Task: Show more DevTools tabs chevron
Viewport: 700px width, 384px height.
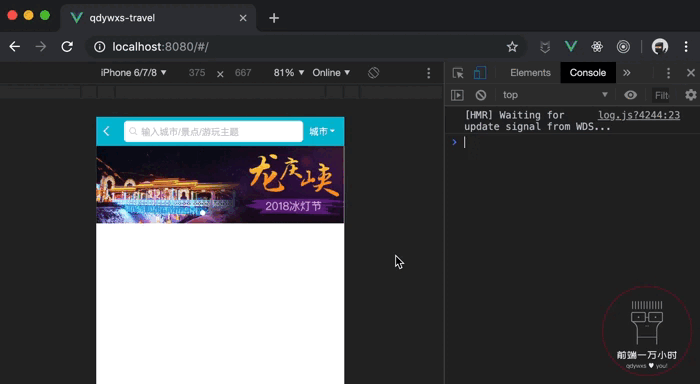Action: pos(627,73)
